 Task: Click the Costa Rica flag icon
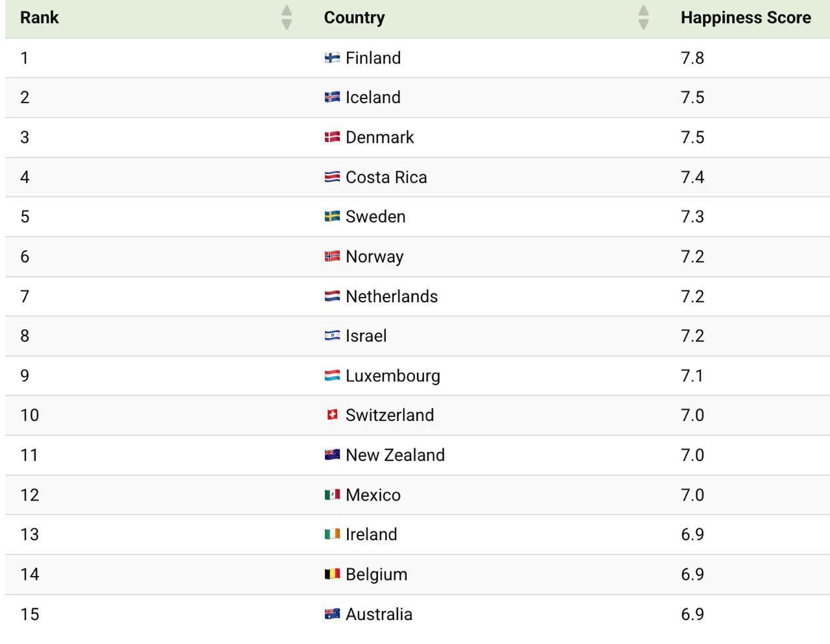332,177
